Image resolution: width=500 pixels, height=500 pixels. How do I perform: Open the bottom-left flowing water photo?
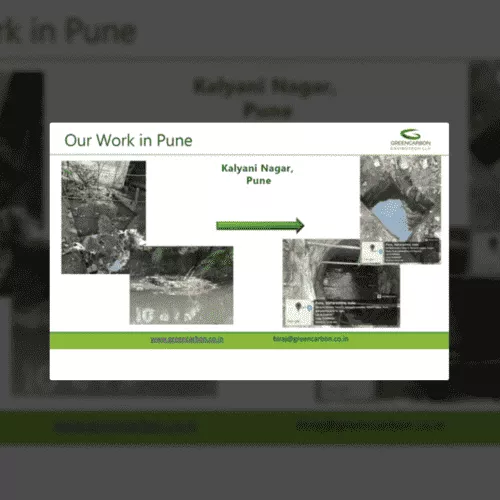point(181,285)
